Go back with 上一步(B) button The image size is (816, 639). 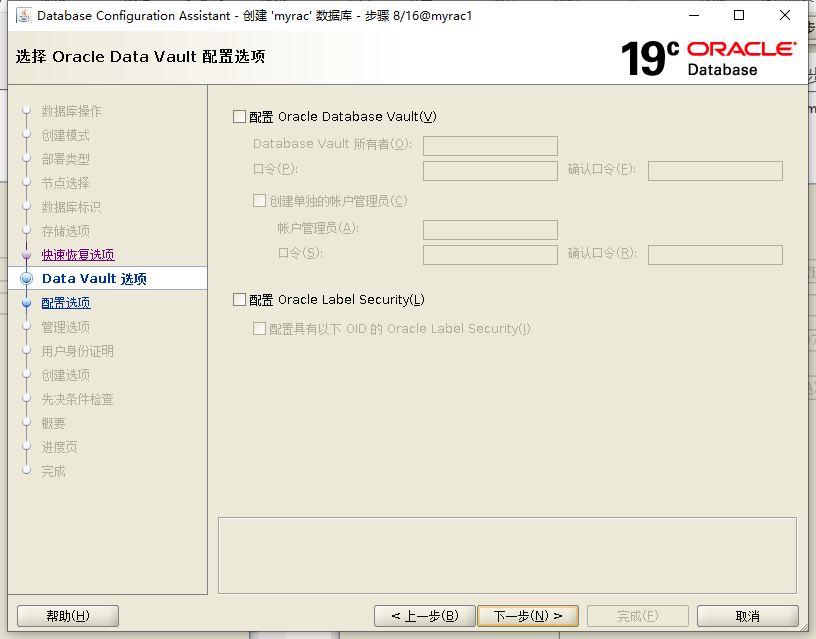[425, 616]
